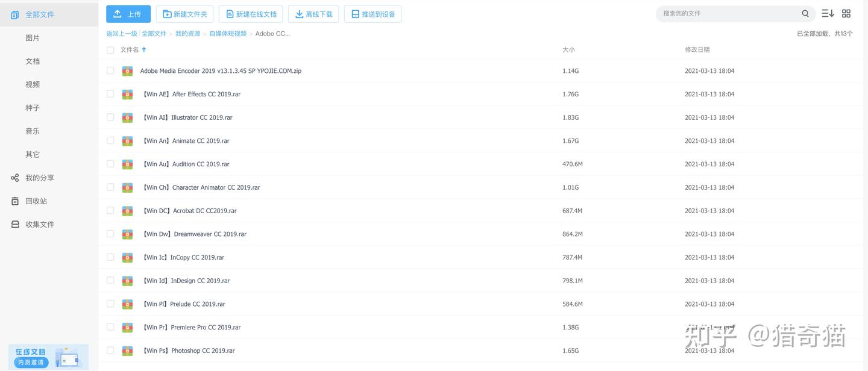This screenshot has height=371, width=868.
Task: Click Offline Download (离线下载) button
Action: click(x=313, y=14)
